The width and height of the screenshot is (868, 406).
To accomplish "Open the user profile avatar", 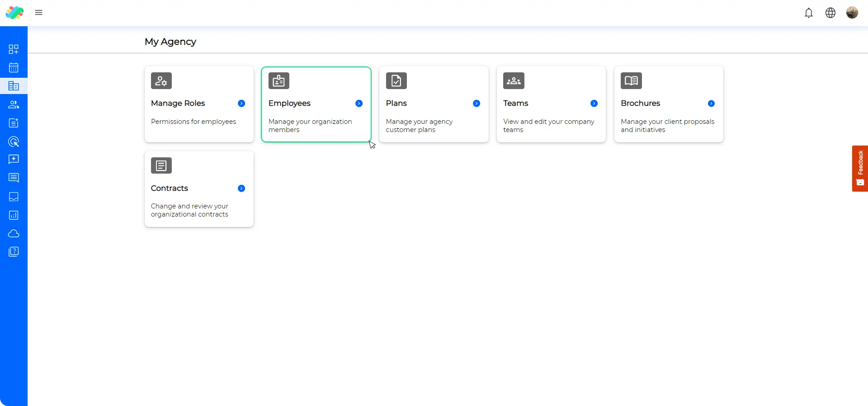I will click(x=852, y=13).
